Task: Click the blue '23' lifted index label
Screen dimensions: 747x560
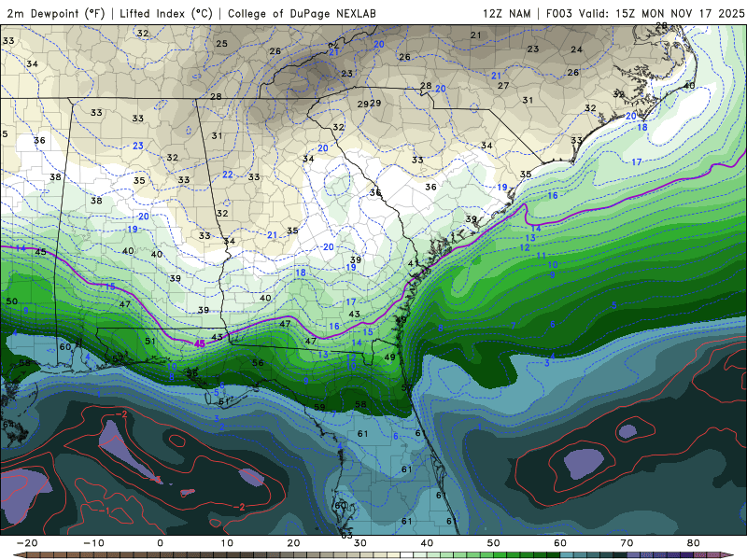Action: click(138, 146)
